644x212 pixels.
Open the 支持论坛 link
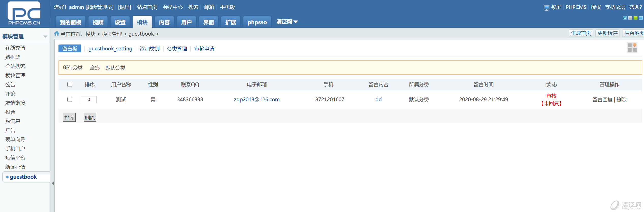tap(615, 7)
